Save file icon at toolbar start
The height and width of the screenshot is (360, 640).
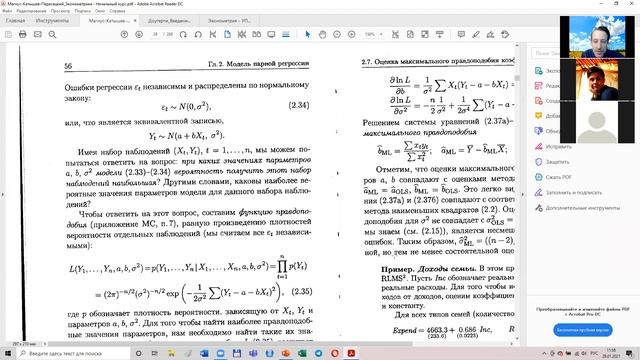[x=8, y=35]
